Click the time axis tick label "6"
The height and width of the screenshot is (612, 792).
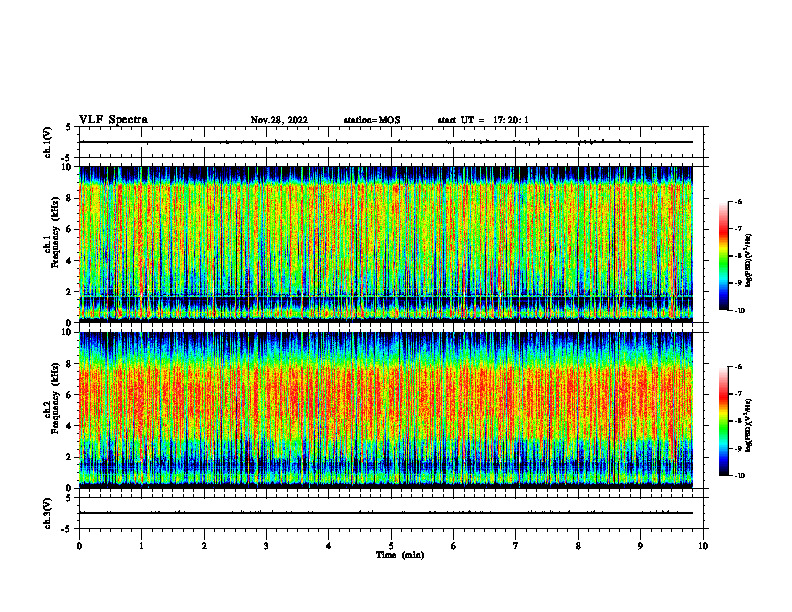(x=454, y=546)
